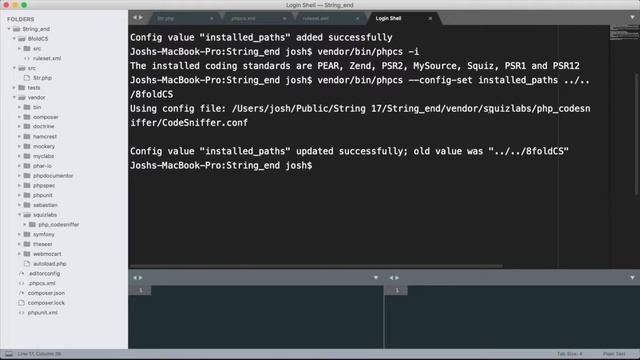Go to next tab in bottom-right pane

(x=397, y=278)
